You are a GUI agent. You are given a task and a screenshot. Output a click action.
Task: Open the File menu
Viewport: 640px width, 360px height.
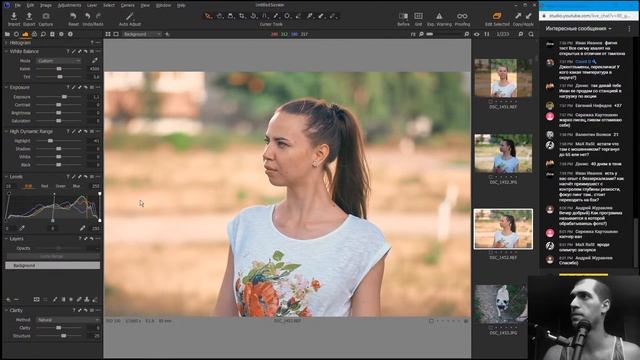18,5
